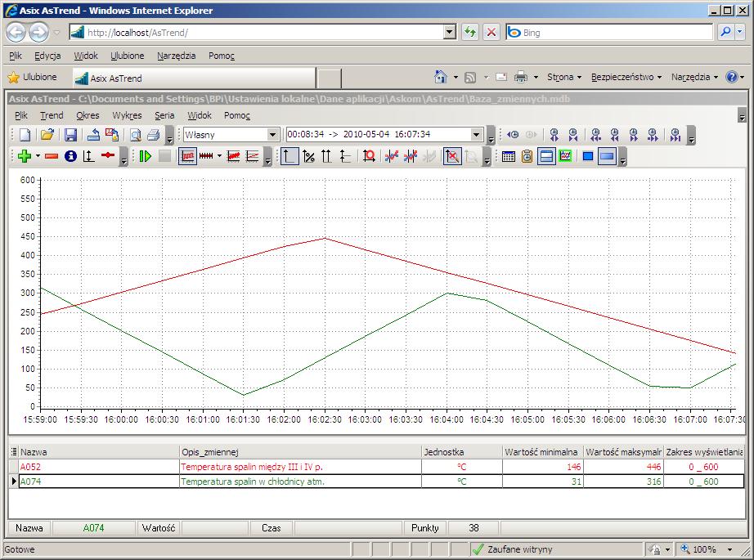The image size is (754, 560).
Task: Click the vertical range arrow series icon
Action: pos(88,156)
